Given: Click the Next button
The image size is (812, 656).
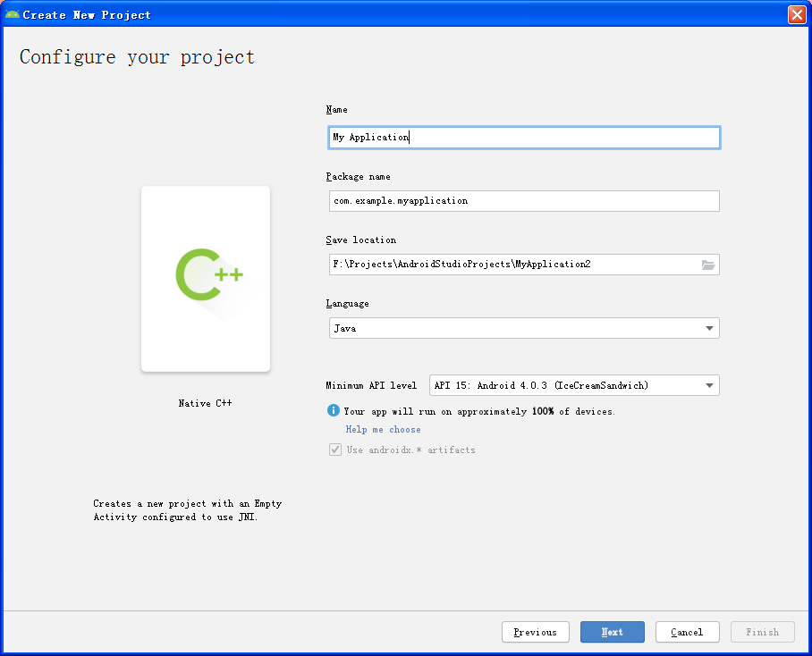Looking at the screenshot, I should (x=612, y=632).
